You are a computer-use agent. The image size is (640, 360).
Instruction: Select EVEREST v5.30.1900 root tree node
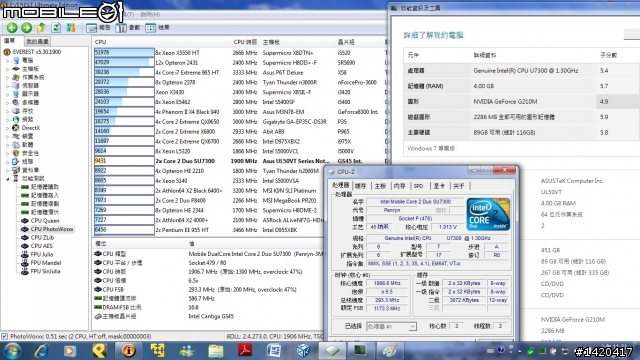click(32, 52)
